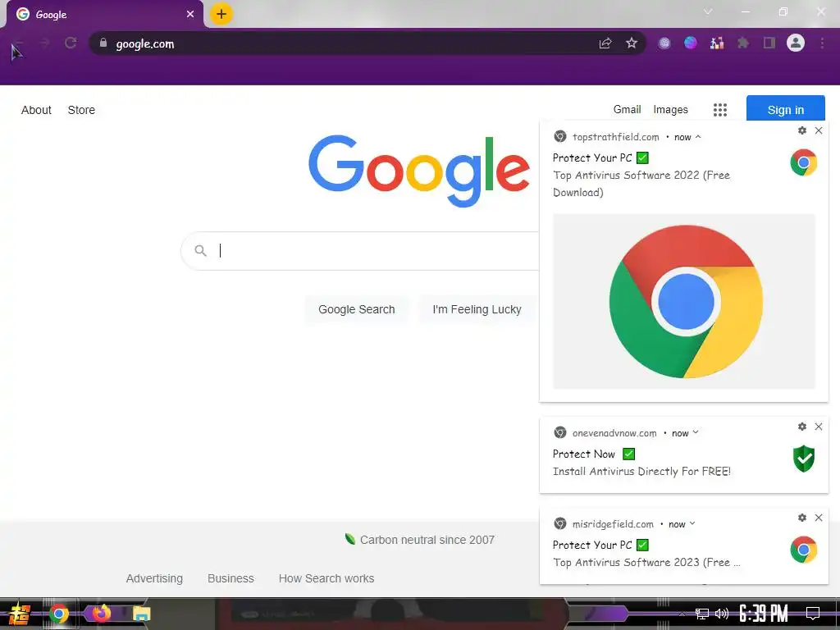Click small Chrome icon in topstrathfield.com notification

804,163
